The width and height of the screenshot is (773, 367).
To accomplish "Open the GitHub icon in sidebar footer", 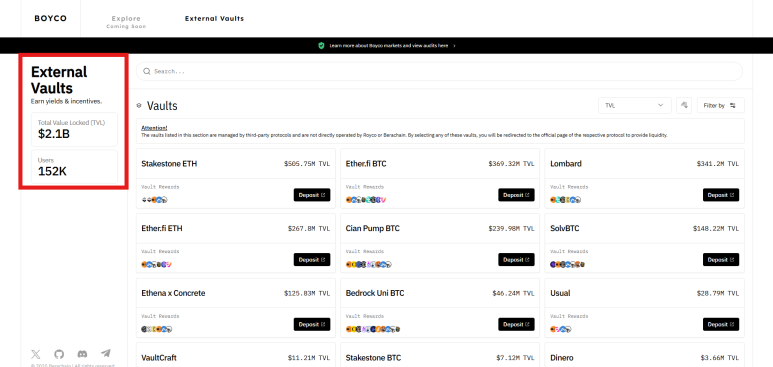I will tap(59, 354).
